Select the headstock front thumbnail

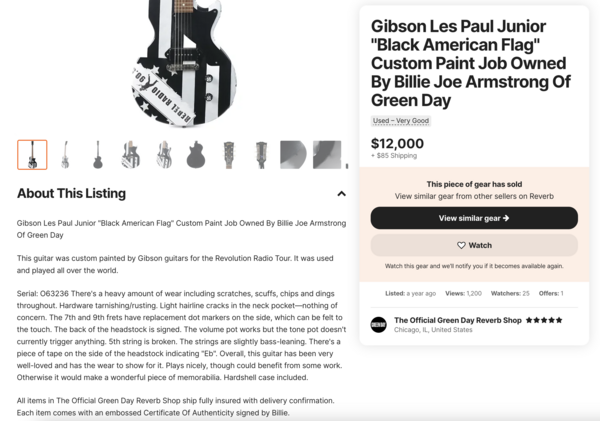click(x=229, y=155)
